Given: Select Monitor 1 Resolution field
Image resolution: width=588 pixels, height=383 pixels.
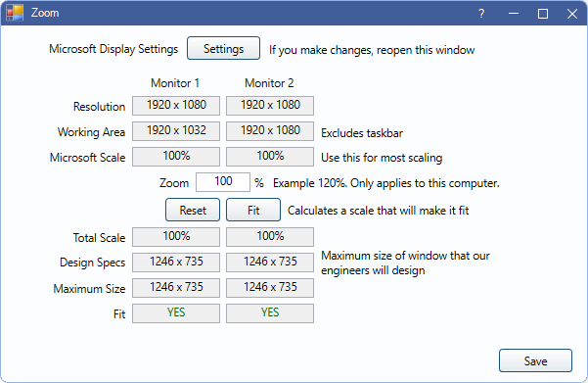Looking at the screenshot, I should (176, 106).
